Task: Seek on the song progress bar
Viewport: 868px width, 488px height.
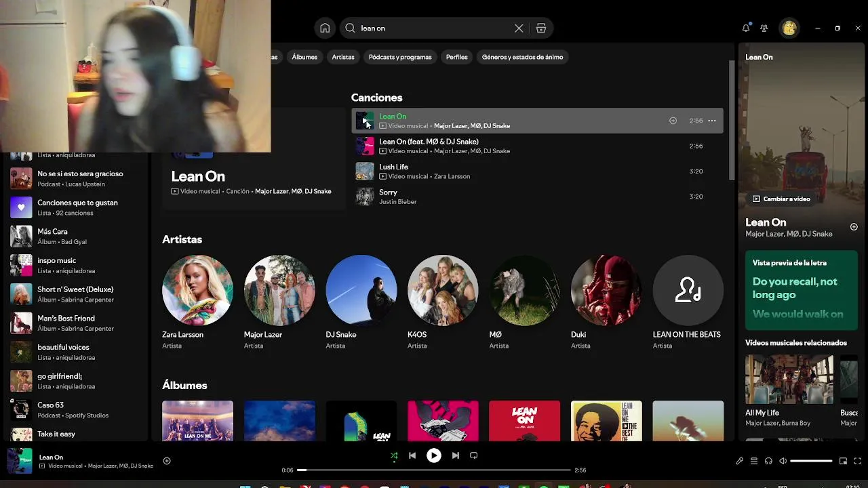Action: point(434,470)
